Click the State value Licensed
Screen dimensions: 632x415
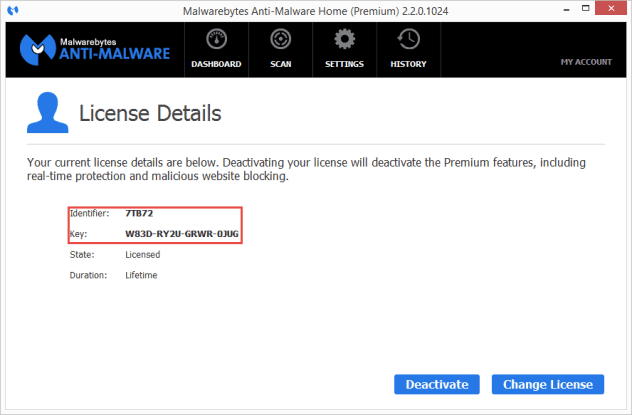tap(143, 255)
